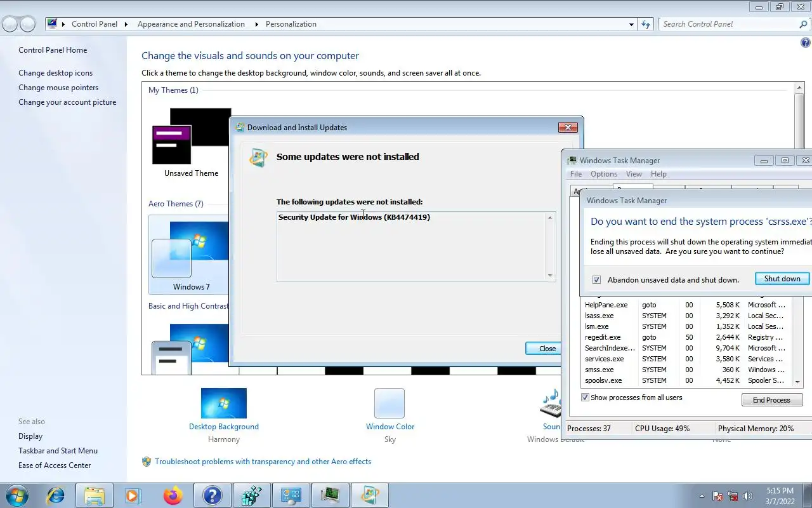The image size is (812, 508).
Task: Show hidden tray icons arrow
Action: click(702, 496)
